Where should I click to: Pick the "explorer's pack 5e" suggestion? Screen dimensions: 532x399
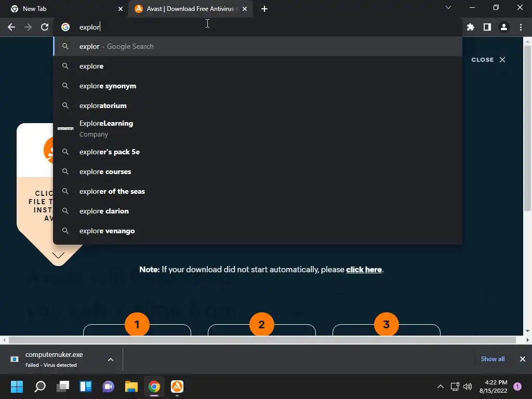pyautogui.click(x=258, y=152)
